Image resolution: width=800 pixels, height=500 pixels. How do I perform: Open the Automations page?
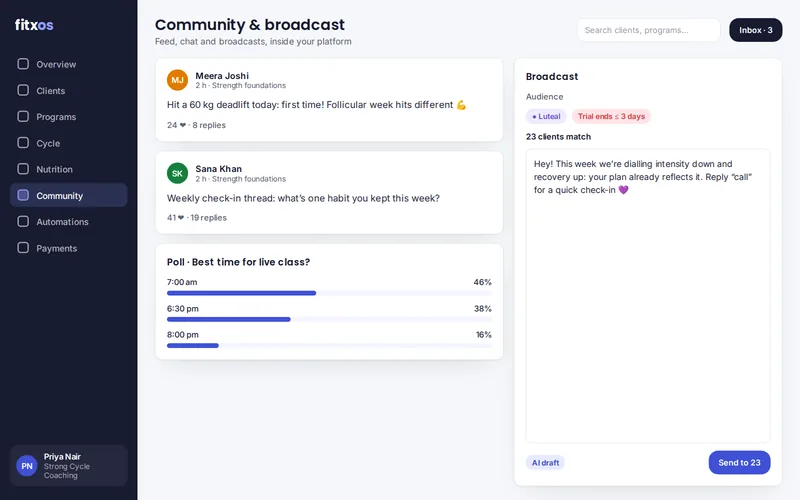tap(68, 222)
